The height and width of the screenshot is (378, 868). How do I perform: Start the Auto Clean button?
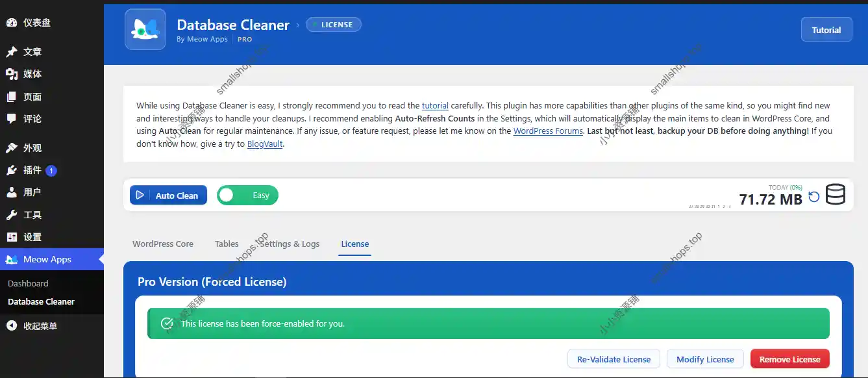(x=168, y=195)
